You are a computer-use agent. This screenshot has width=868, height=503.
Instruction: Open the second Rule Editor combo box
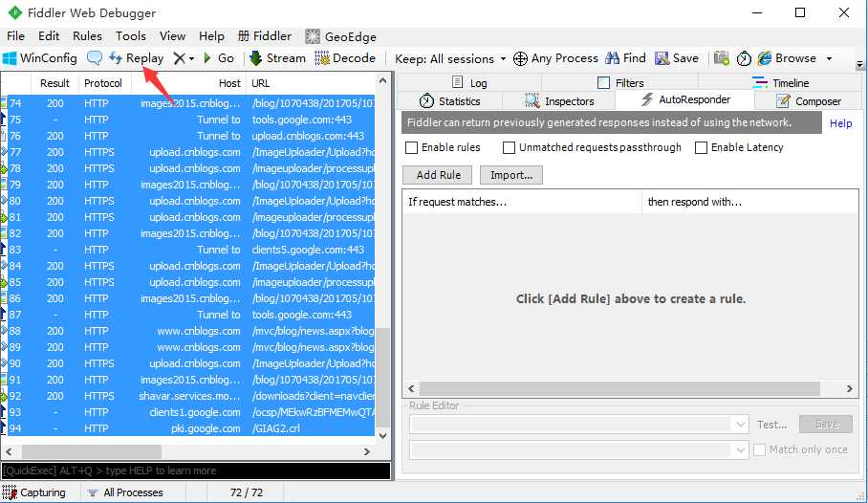(579, 449)
